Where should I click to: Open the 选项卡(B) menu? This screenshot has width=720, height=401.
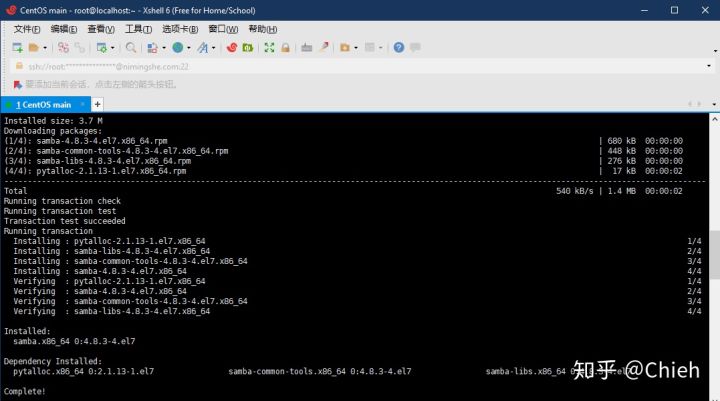coord(180,29)
